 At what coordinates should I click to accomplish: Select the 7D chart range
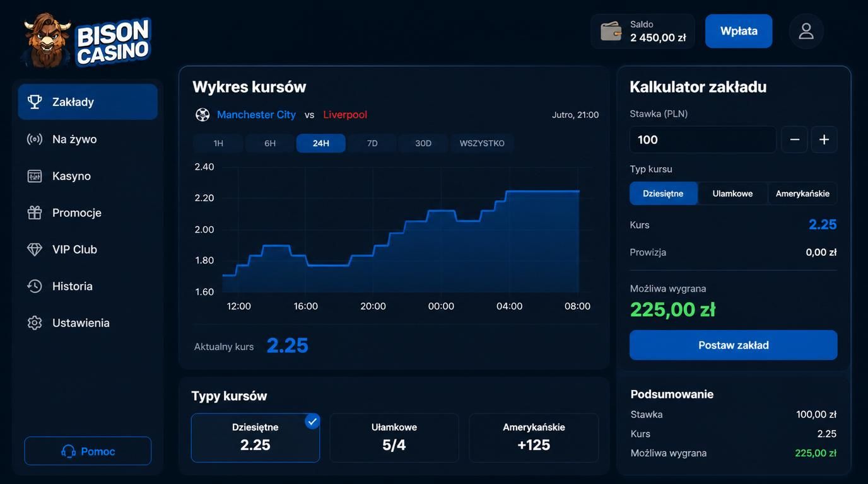pos(372,143)
